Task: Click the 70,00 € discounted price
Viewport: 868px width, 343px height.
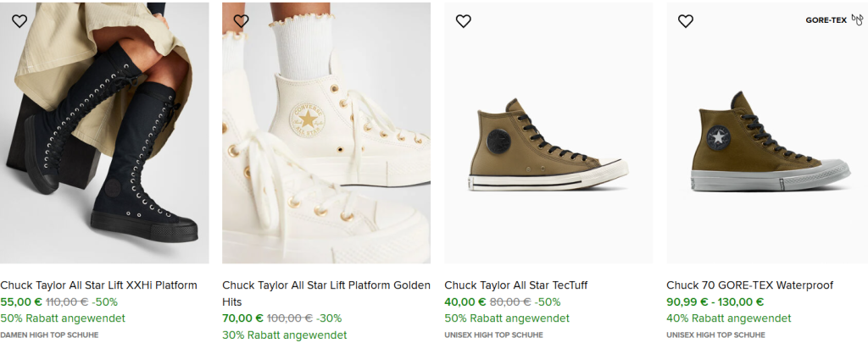Action: [242, 318]
